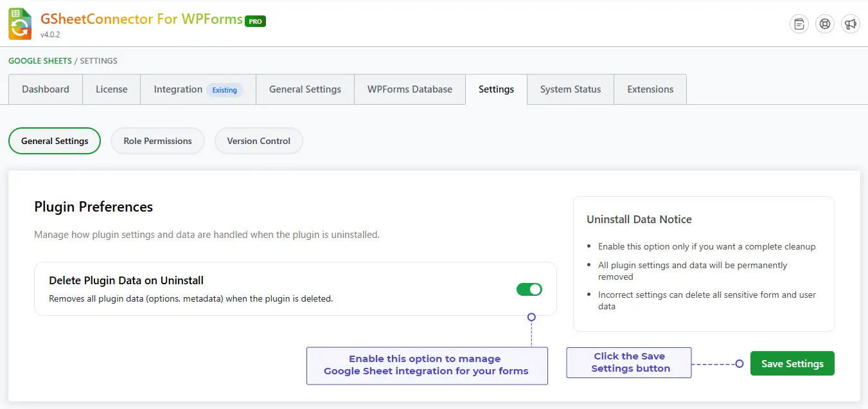Image resolution: width=868 pixels, height=409 pixels.
Task: Open the WPForms Database tab
Action: (x=410, y=89)
